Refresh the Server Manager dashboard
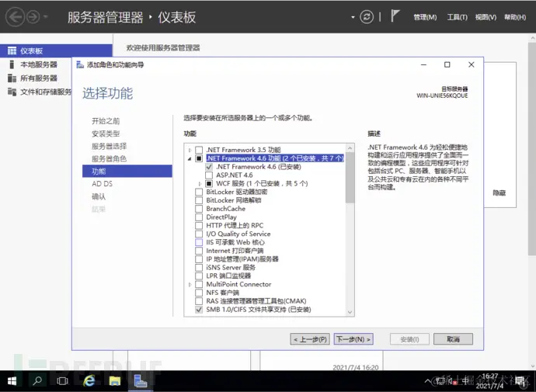The image size is (536, 392). [x=367, y=17]
